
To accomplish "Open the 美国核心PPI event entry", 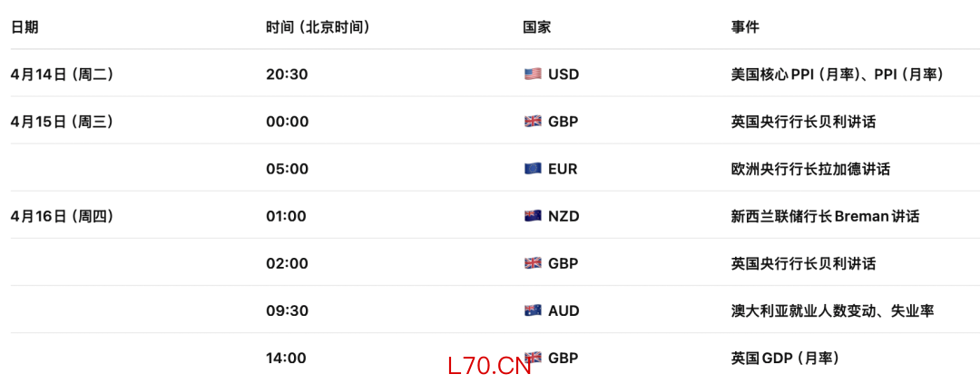I will [x=837, y=74].
